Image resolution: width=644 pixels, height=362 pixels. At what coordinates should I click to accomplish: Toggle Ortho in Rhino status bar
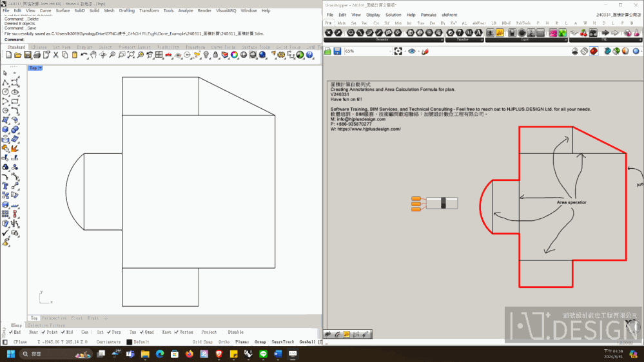pyautogui.click(x=224, y=342)
